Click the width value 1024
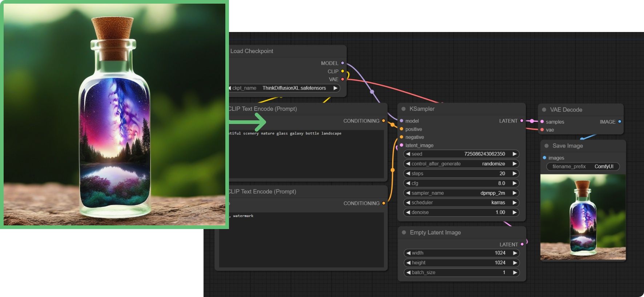Image resolution: width=644 pixels, height=297 pixels. pos(500,253)
